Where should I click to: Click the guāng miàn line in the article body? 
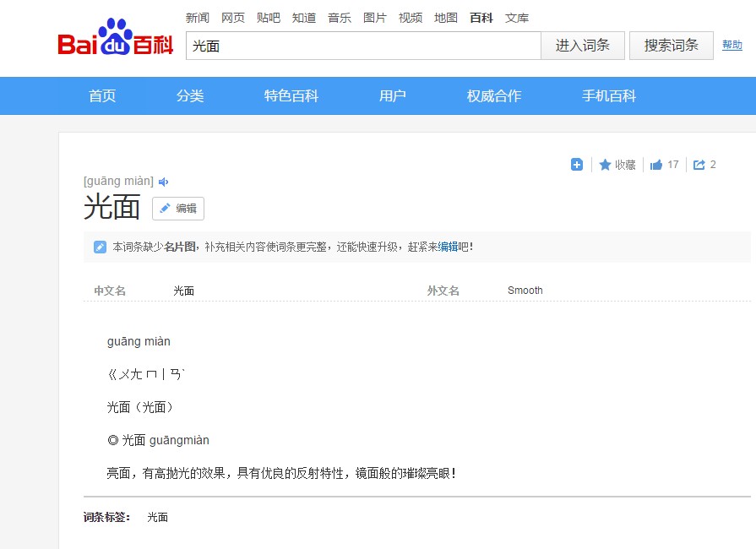pos(139,341)
